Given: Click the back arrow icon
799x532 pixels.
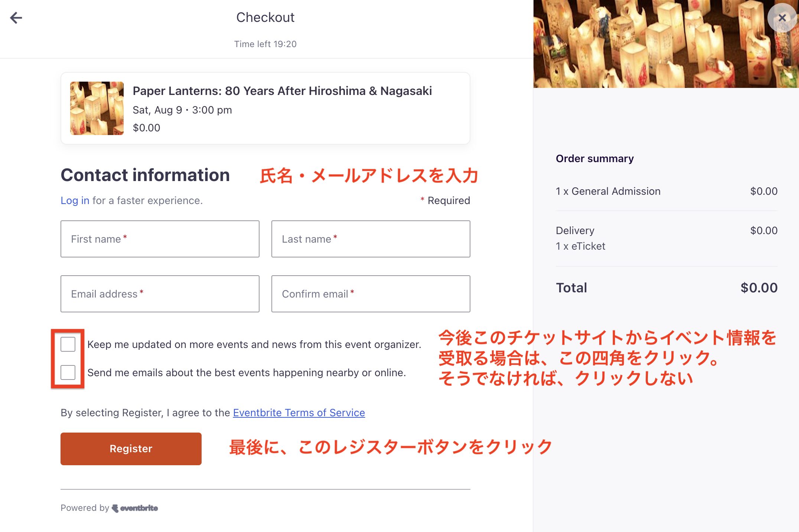Looking at the screenshot, I should pos(16,17).
